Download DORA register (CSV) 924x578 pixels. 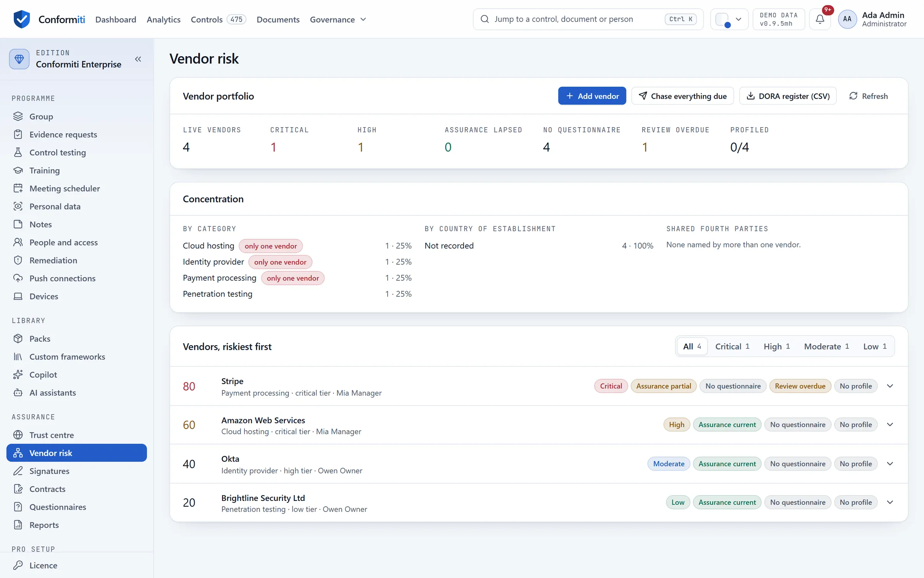(788, 96)
